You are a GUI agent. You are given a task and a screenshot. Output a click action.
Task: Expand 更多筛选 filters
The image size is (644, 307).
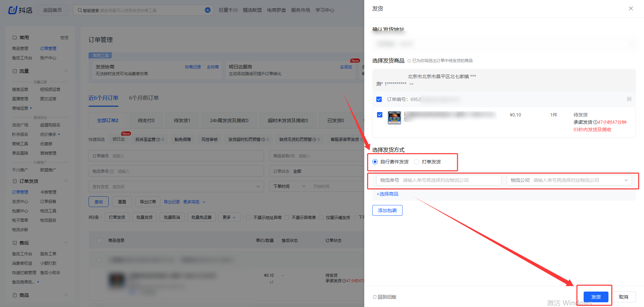pos(194,202)
